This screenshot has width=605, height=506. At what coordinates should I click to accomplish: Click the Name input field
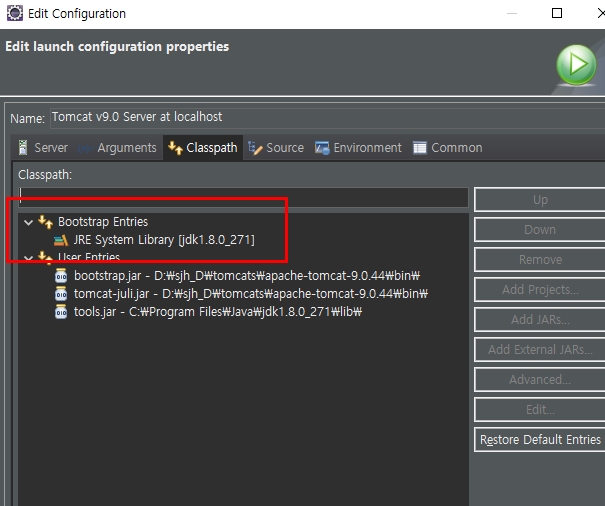click(x=327, y=118)
